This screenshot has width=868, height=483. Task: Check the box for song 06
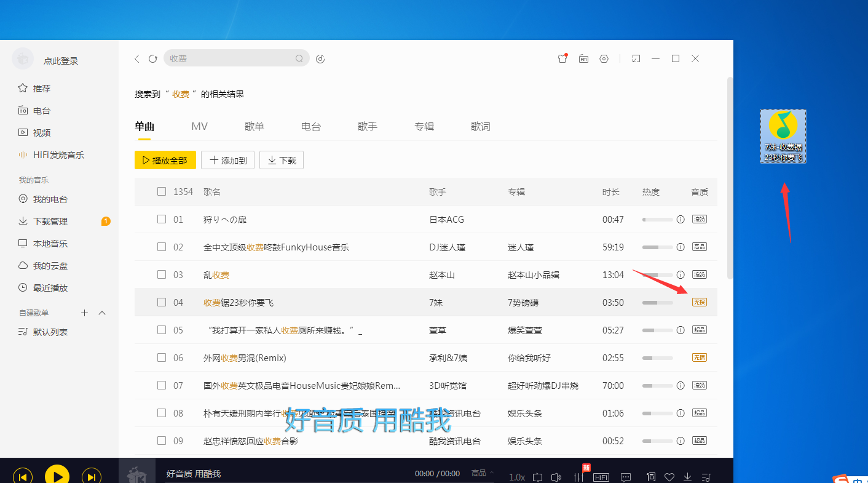point(162,357)
